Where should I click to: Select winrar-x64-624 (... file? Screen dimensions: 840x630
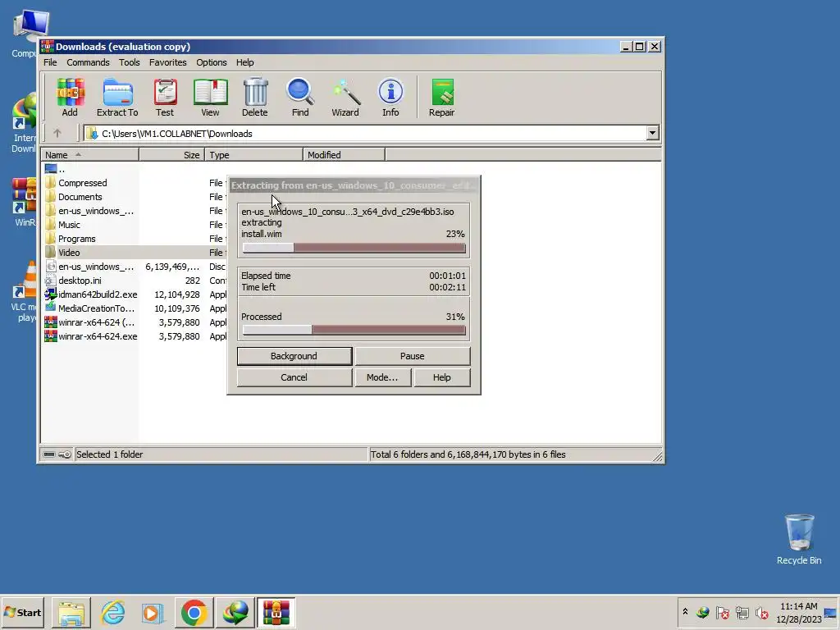[x=90, y=322]
